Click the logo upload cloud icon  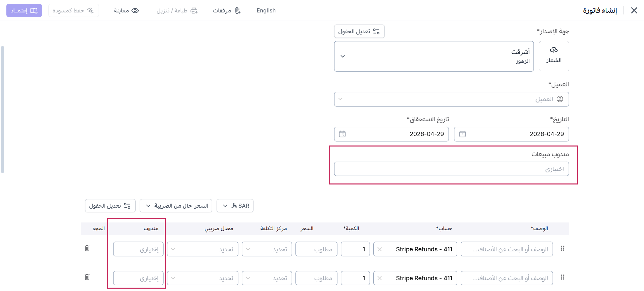tap(554, 50)
